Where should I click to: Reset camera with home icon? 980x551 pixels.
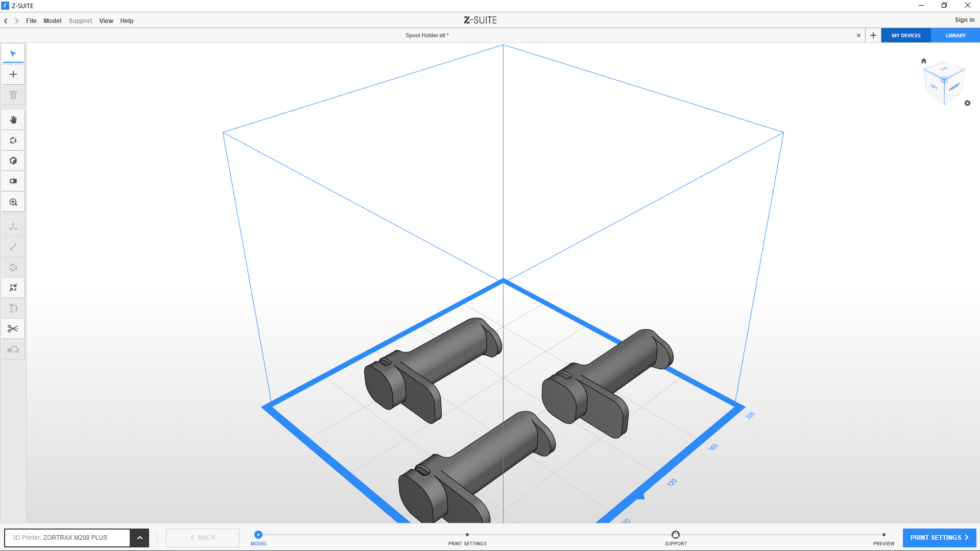(x=923, y=61)
